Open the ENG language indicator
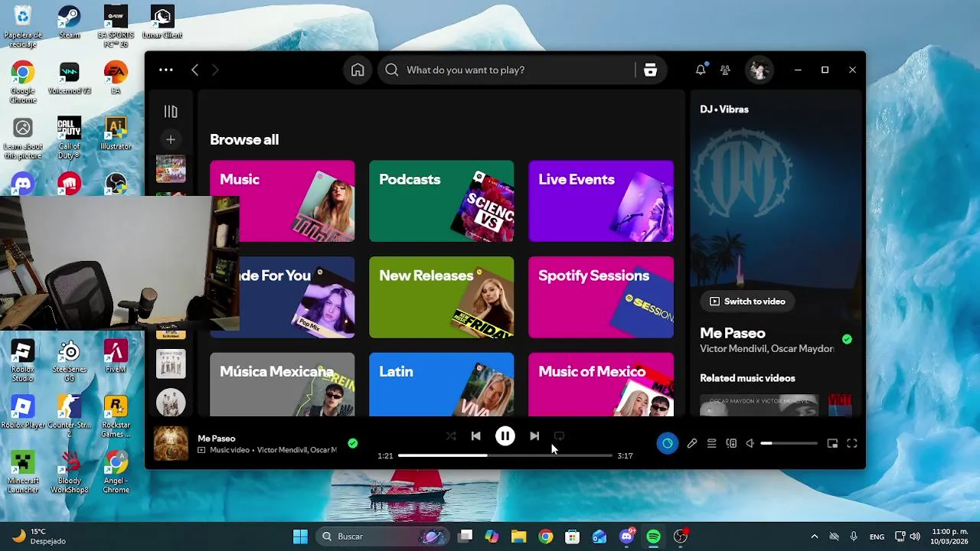 point(877,536)
